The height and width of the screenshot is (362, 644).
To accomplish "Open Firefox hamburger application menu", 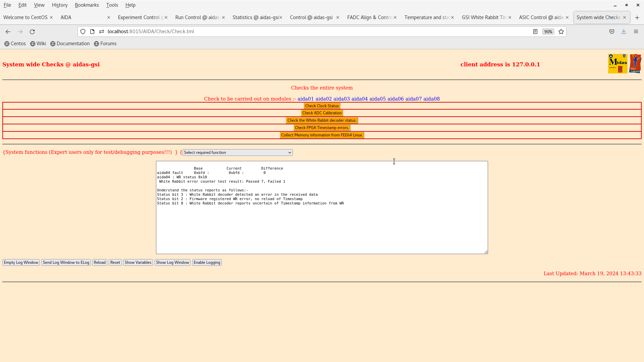I will pyautogui.click(x=636, y=32).
